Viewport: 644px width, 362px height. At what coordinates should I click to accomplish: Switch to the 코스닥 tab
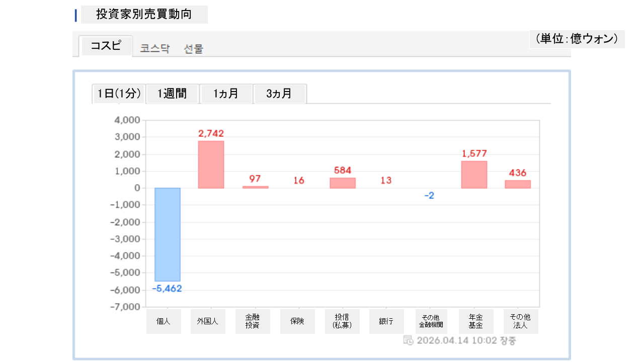click(x=155, y=49)
